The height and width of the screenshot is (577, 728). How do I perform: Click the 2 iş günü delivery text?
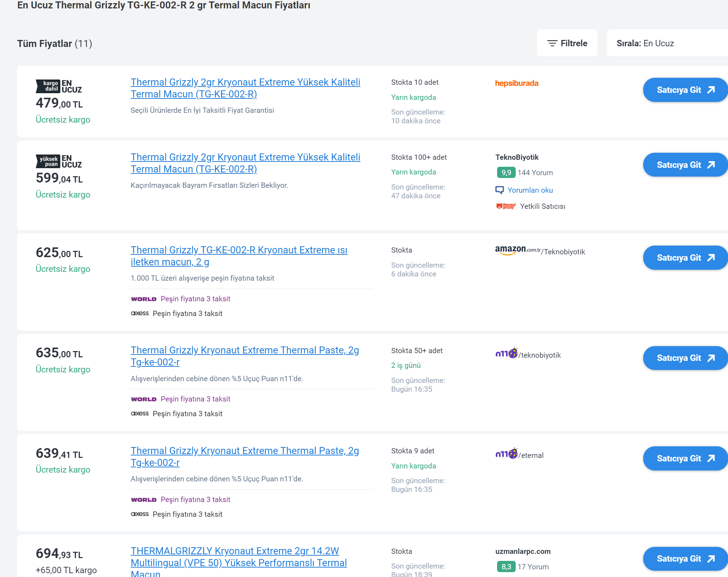(406, 365)
